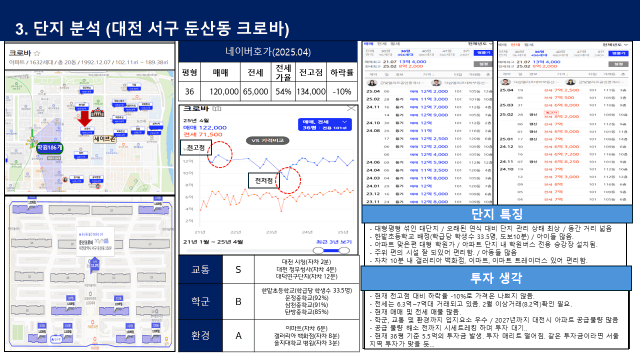The image size is (640, 360).
Task: Click the 24.11 매매 12억 7,000 row
Action: 428,107
